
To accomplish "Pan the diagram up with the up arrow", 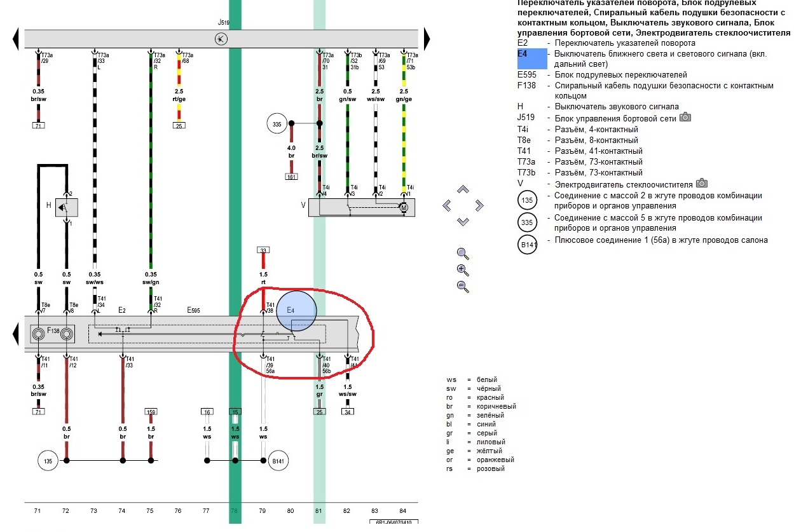I will point(463,189).
